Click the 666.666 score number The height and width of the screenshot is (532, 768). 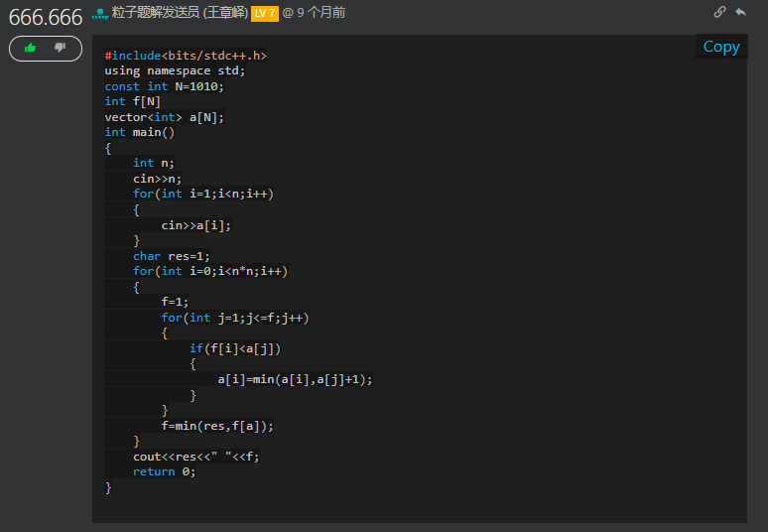pos(45,16)
